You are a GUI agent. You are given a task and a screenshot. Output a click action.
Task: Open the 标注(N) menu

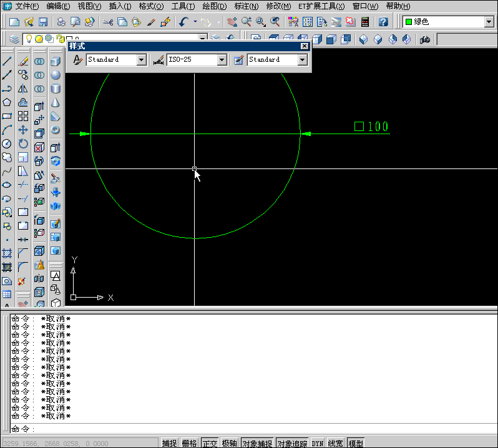coord(247,6)
